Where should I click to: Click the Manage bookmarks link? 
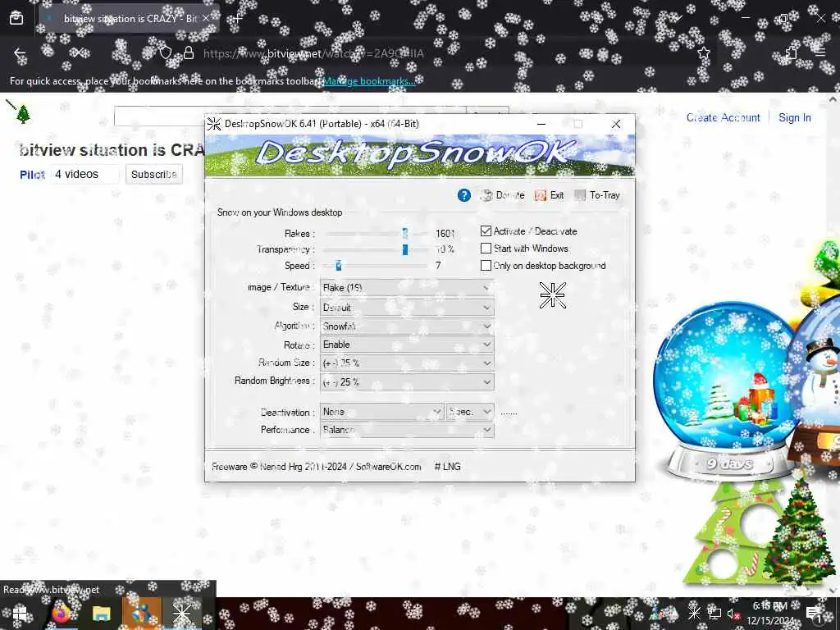tap(368, 81)
